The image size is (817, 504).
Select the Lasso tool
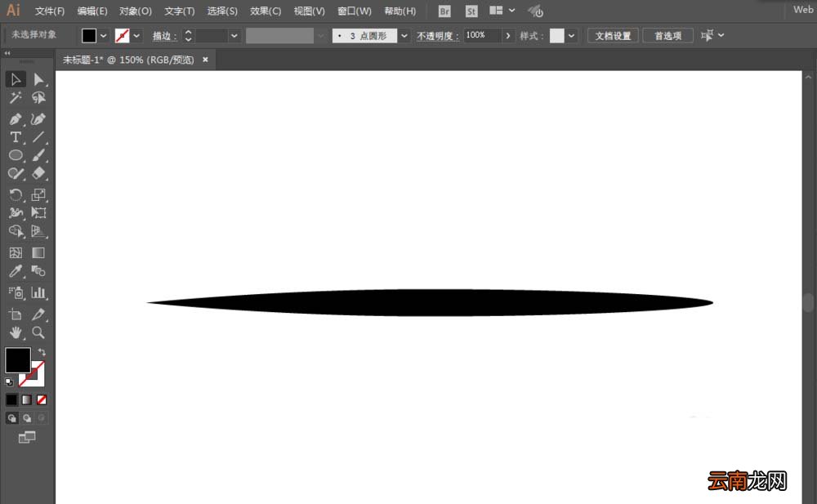click(x=38, y=97)
